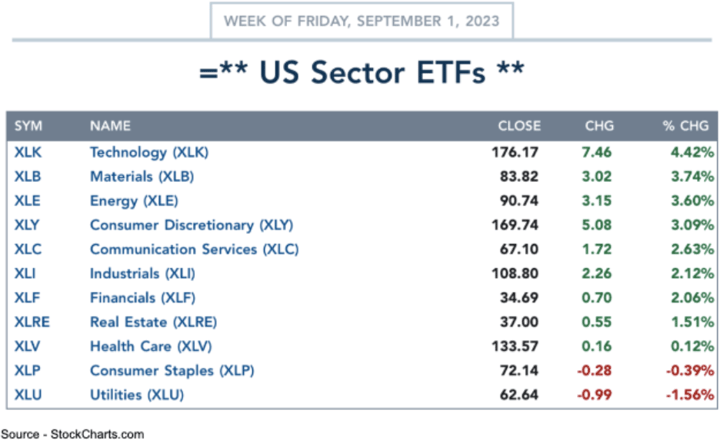
Task: Click the CLOSE column header
Action: [519, 126]
